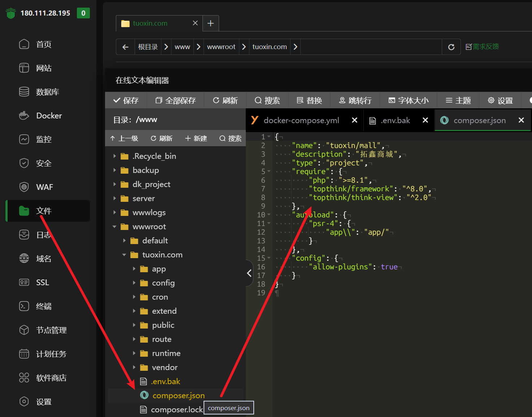Open the 节点管理 cube icon
Image resolution: width=532 pixels, height=417 pixels.
pyautogui.click(x=24, y=330)
